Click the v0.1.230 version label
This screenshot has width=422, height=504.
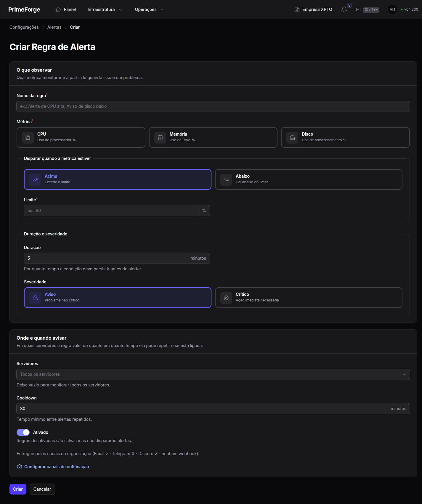(x=411, y=9)
